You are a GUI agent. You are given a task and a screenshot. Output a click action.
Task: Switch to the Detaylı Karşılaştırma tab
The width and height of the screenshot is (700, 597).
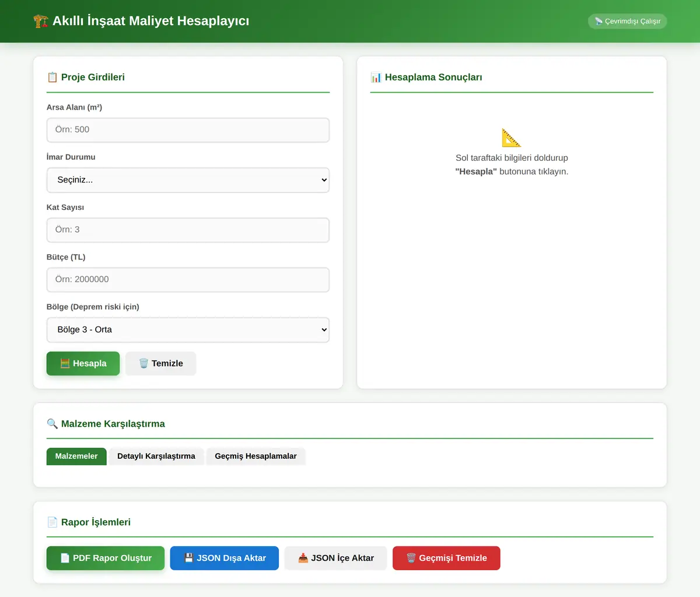(156, 456)
